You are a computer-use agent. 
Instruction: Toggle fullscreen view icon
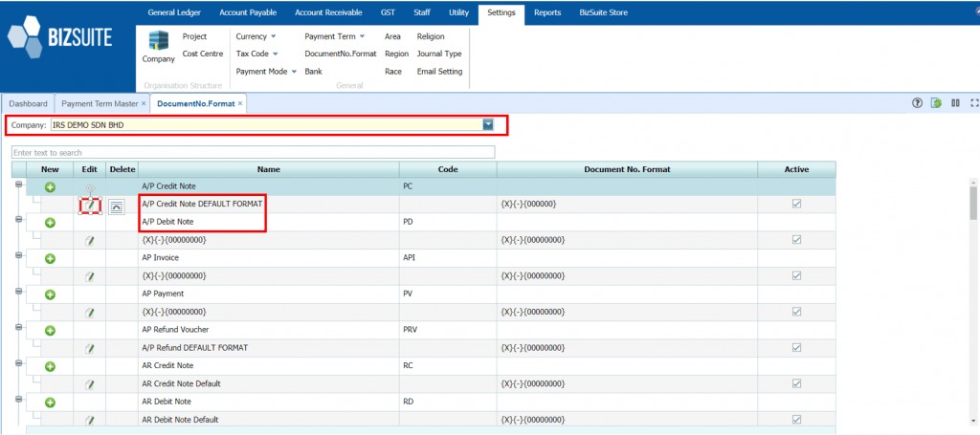(973, 103)
